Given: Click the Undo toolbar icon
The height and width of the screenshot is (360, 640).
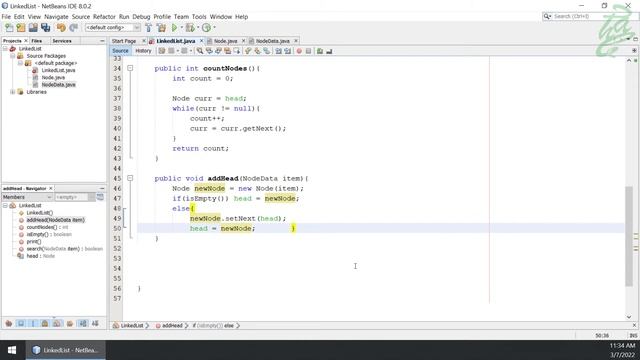Looking at the screenshot, I should (x=61, y=28).
